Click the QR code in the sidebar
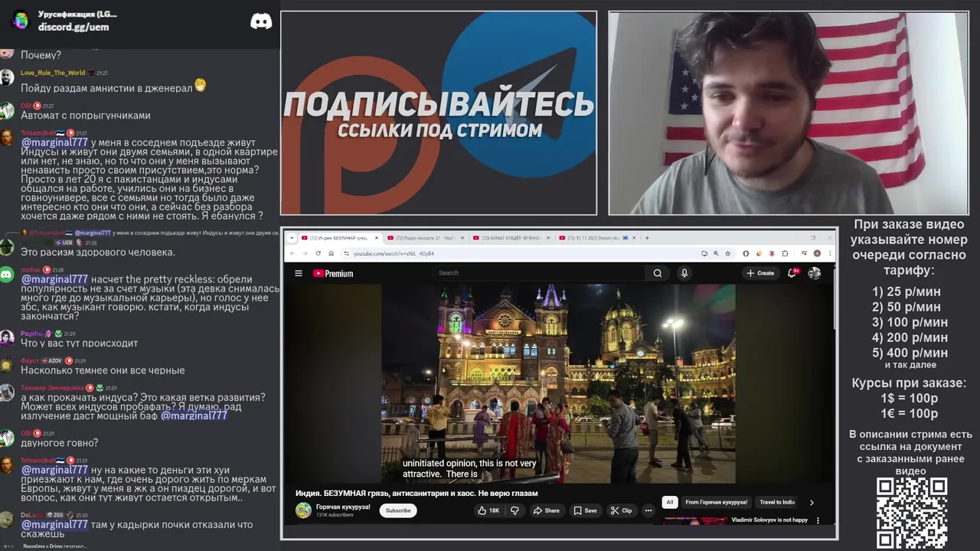This screenshot has width=980, height=551. 911,513
